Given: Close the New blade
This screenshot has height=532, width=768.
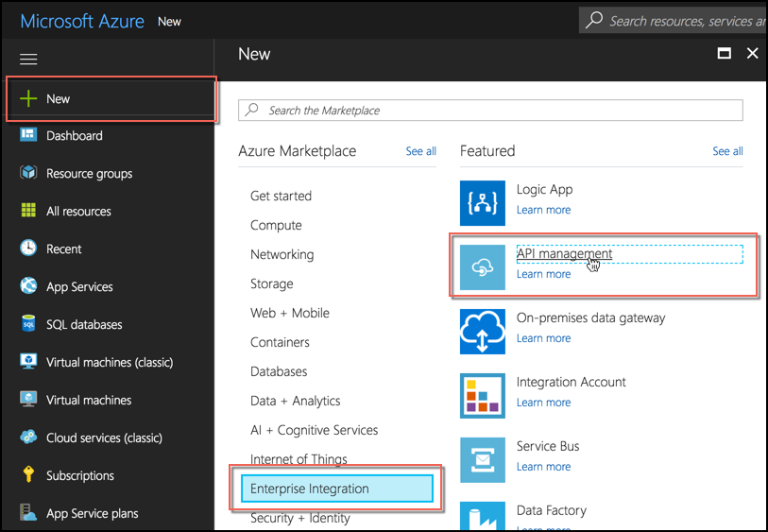Looking at the screenshot, I should coord(752,53).
